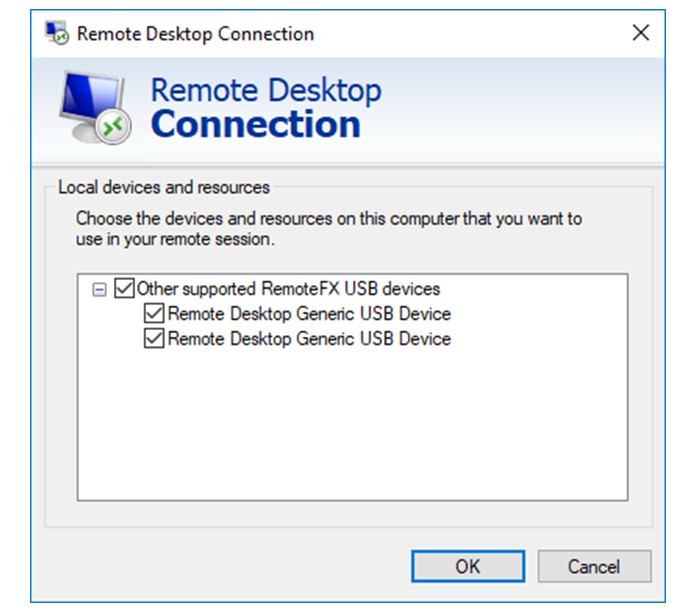
Task: Close the dialog with the X button
Action: tap(641, 33)
